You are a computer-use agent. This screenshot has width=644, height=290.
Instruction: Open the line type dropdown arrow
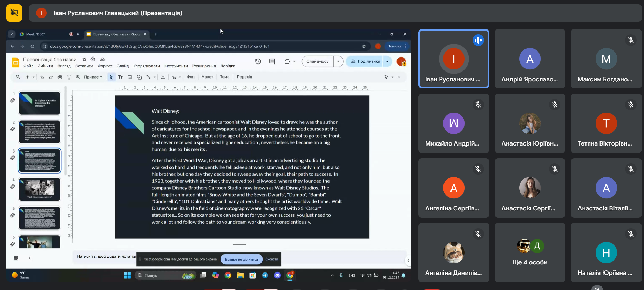(155, 77)
